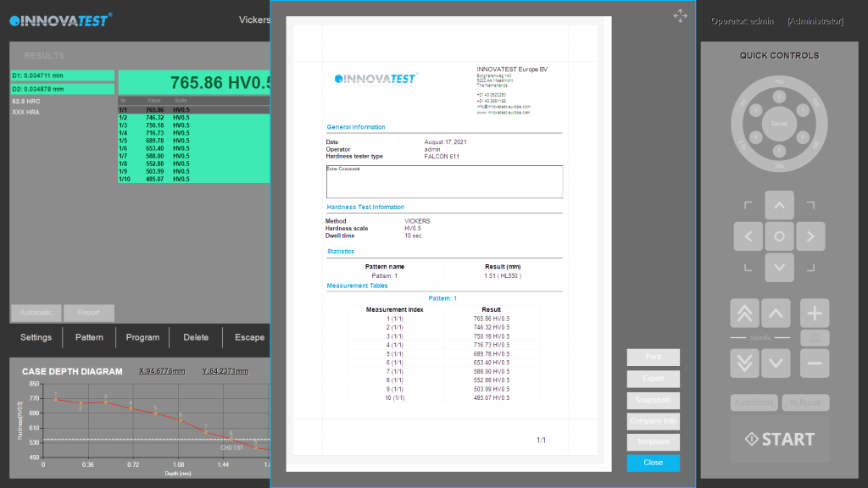Click the bottom-left corner stage marker

[748, 268]
